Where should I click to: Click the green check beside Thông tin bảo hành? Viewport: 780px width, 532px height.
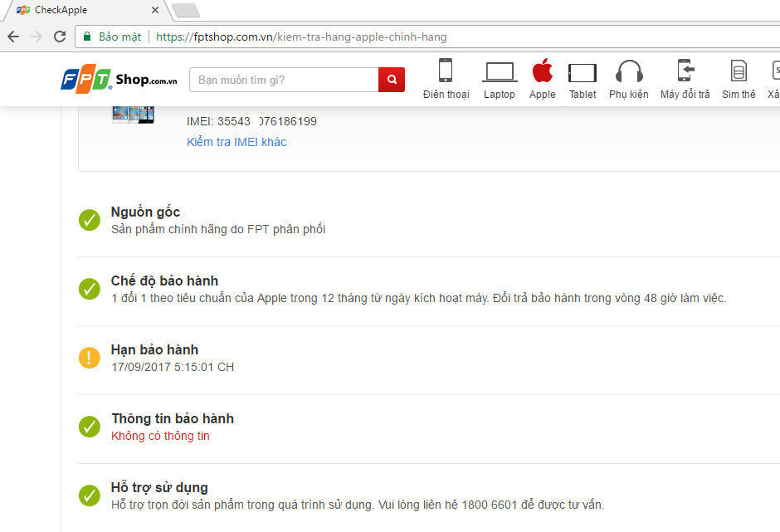click(x=90, y=427)
